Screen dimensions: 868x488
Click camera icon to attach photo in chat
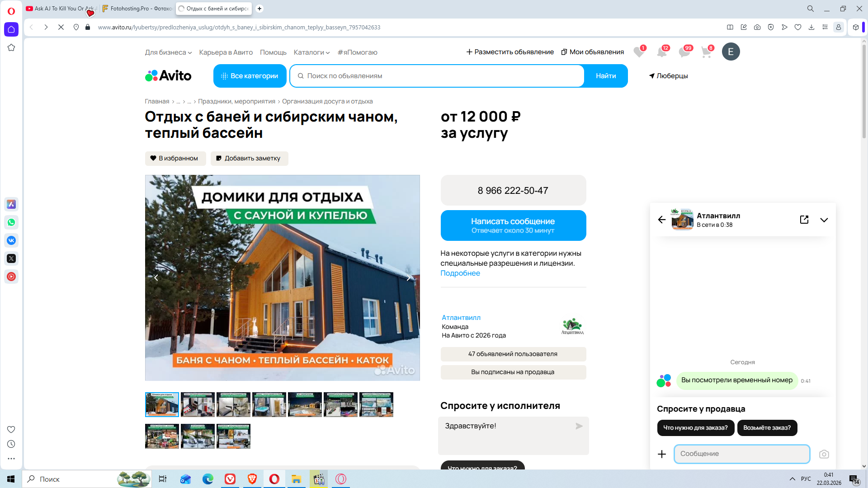pyautogui.click(x=824, y=454)
